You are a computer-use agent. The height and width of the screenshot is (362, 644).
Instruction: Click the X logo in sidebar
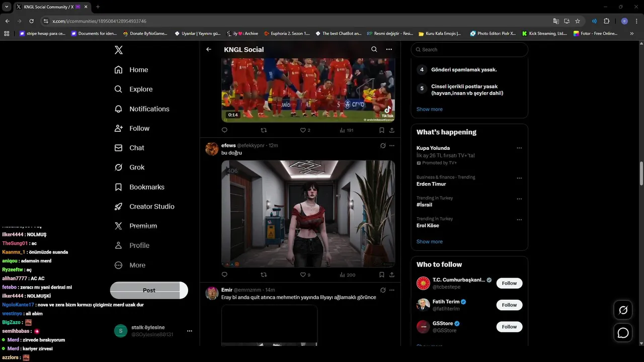tap(118, 50)
